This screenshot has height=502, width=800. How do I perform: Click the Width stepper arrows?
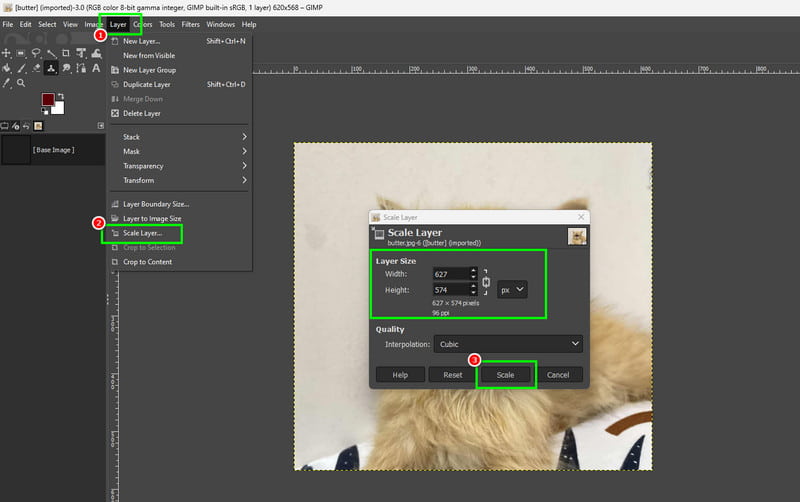click(x=473, y=274)
